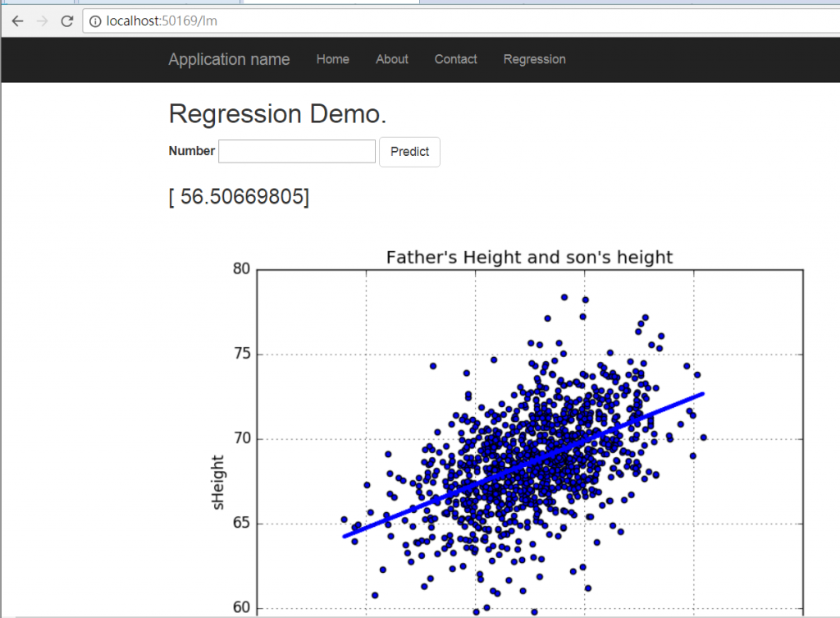Click the y-axis tick label 80
This screenshot has width=840, height=618.
click(x=242, y=268)
